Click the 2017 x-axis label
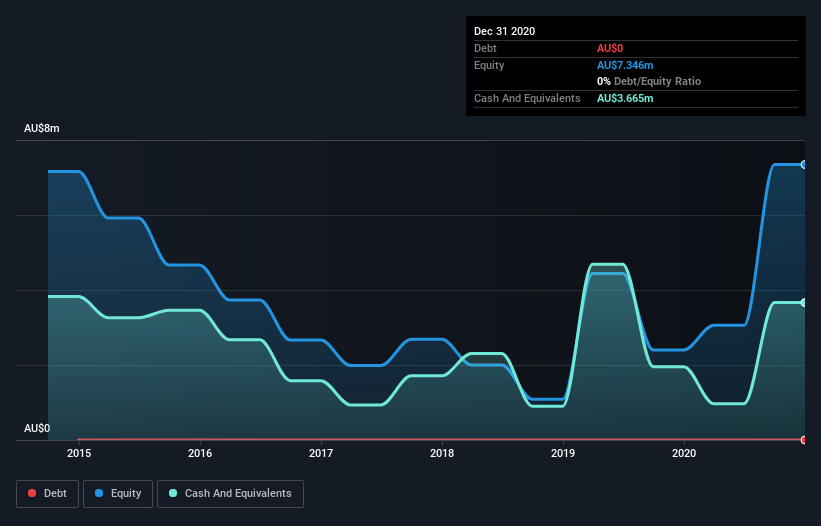The width and height of the screenshot is (821, 526). tap(321, 453)
